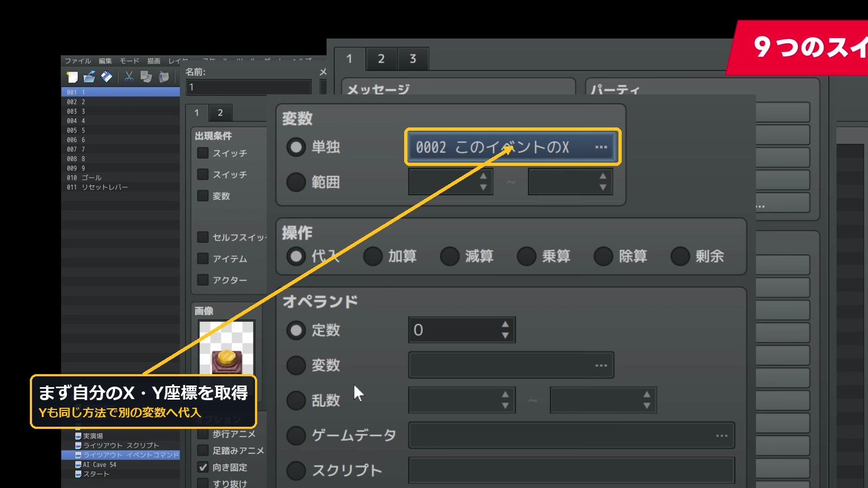The width and height of the screenshot is (868, 488).
Task: Switch to event editor page tab 2
Action: (220, 113)
